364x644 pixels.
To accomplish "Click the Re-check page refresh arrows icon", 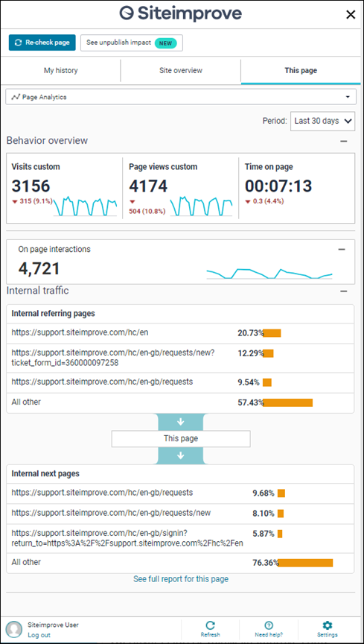I will pos(18,42).
